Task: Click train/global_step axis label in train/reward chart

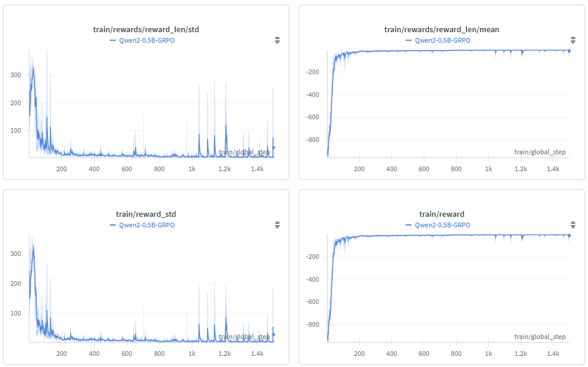Action: pyautogui.click(x=539, y=337)
